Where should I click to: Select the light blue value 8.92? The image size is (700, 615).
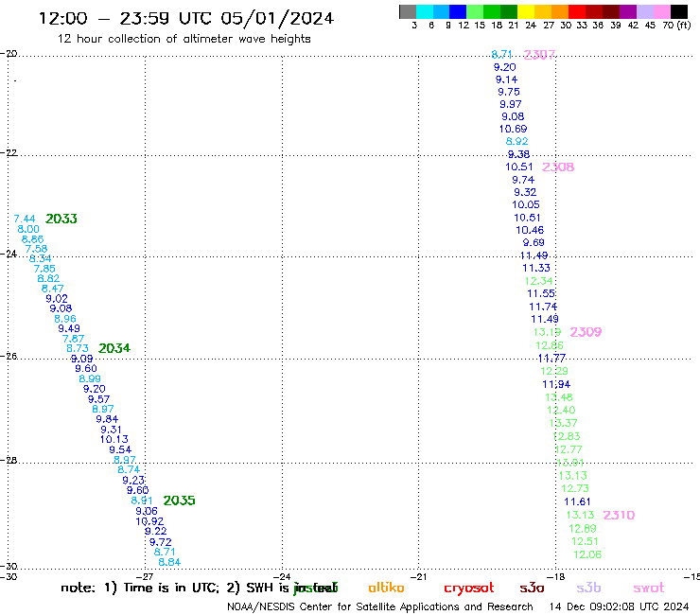click(517, 141)
